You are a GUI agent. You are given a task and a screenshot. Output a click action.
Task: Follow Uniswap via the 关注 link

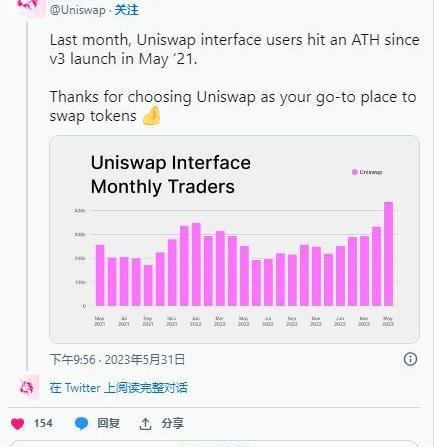point(127,10)
